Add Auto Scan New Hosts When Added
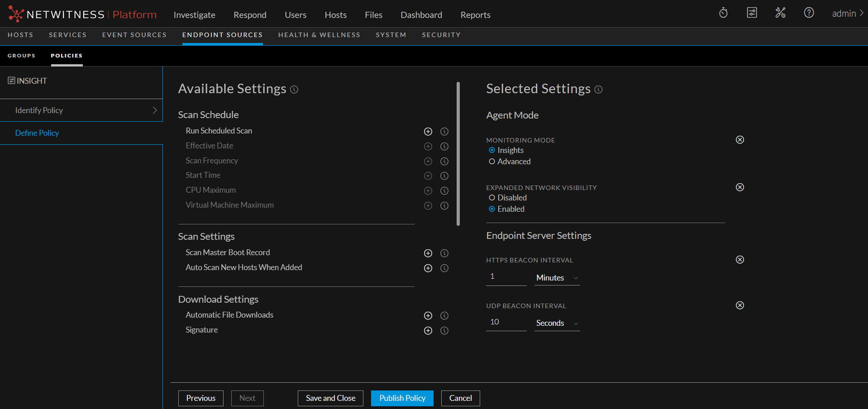 point(428,268)
